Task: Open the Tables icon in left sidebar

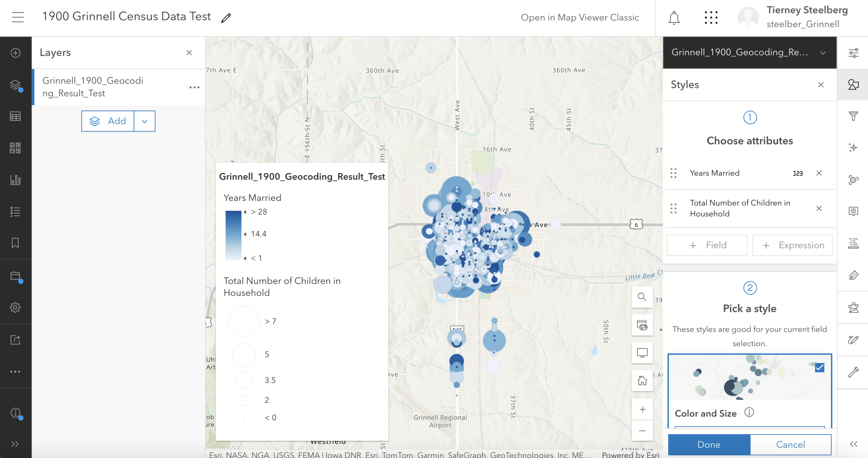Action: pos(15,116)
